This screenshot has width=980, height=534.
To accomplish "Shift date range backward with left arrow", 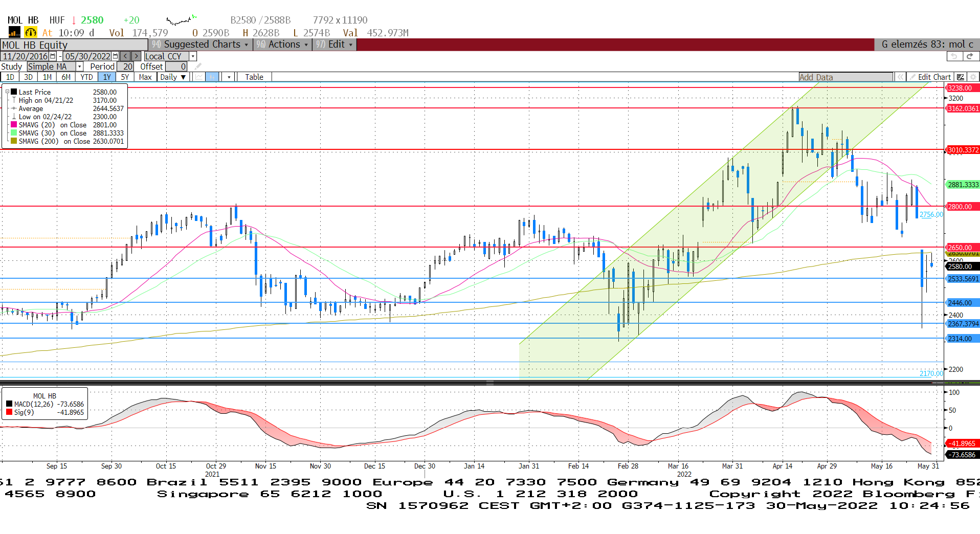I will click(125, 56).
